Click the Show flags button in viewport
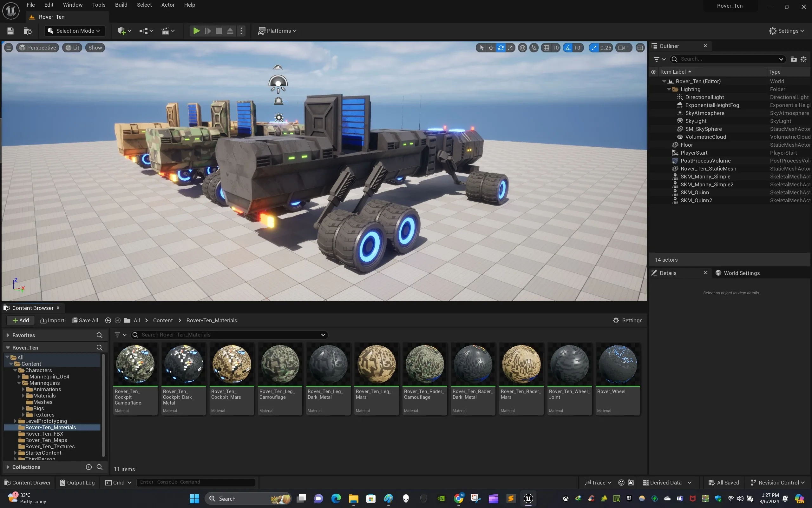812x508 pixels. pos(95,48)
